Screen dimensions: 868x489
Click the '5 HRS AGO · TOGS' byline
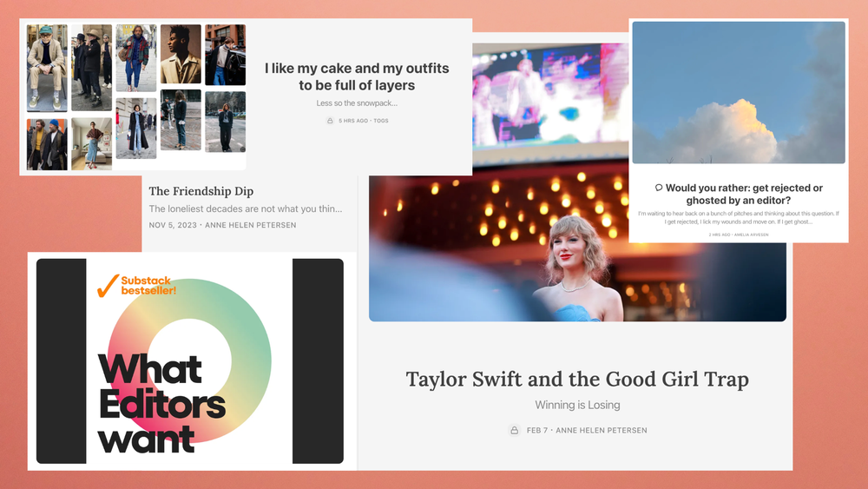[x=363, y=121]
